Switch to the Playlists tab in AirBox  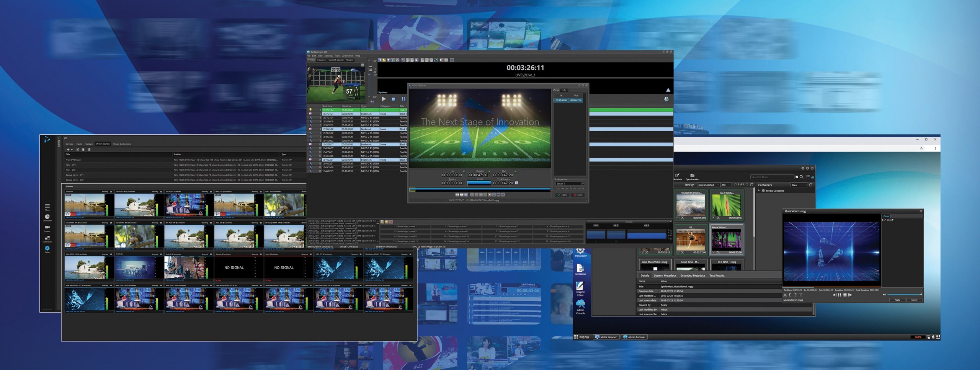tap(350, 60)
